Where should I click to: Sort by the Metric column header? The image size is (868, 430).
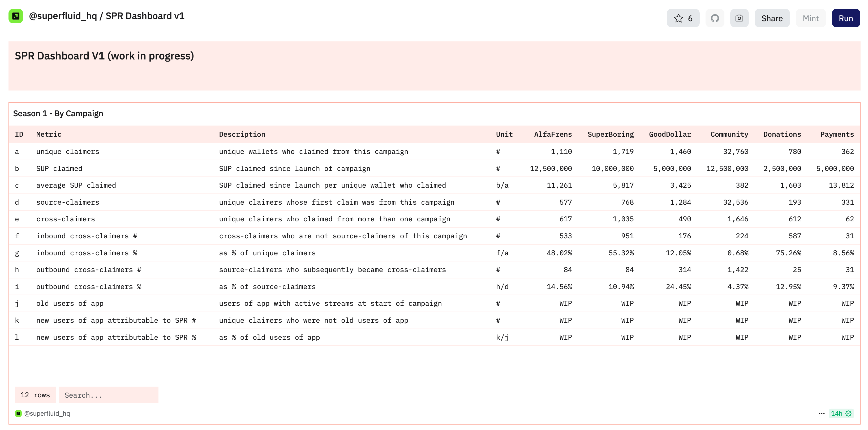click(49, 135)
